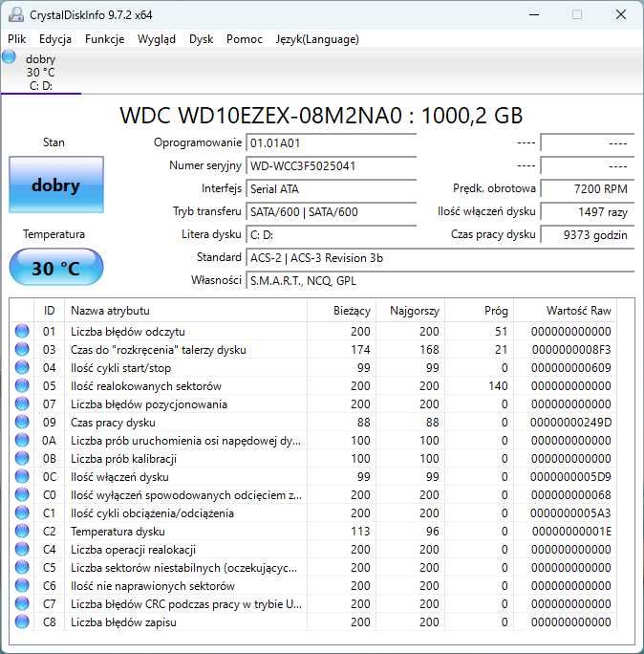Click the Własności field S.M.A.R.T., NCQ, GPL
The height and width of the screenshot is (654, 644).
(x=440, y=281)
